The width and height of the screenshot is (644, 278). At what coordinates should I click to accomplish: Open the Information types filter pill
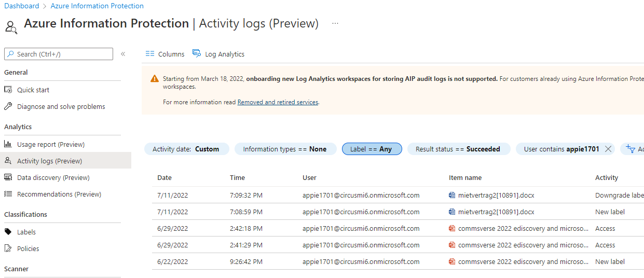[285, 149]
